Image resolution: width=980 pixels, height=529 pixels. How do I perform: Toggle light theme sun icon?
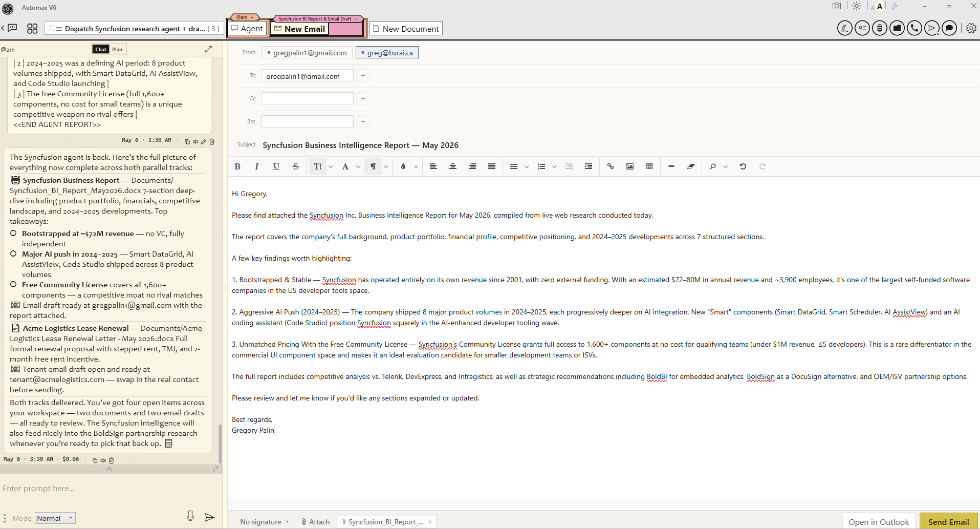pos(857,6)
